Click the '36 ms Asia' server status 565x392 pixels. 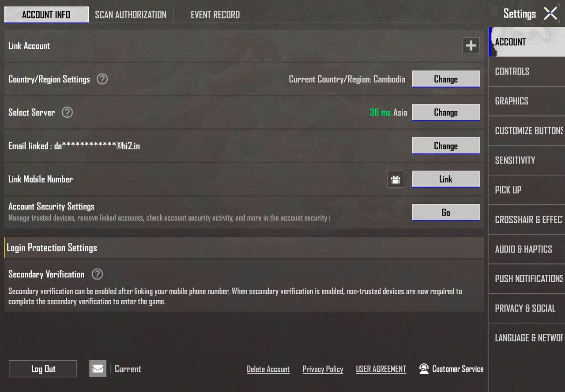tap(388, 112)
